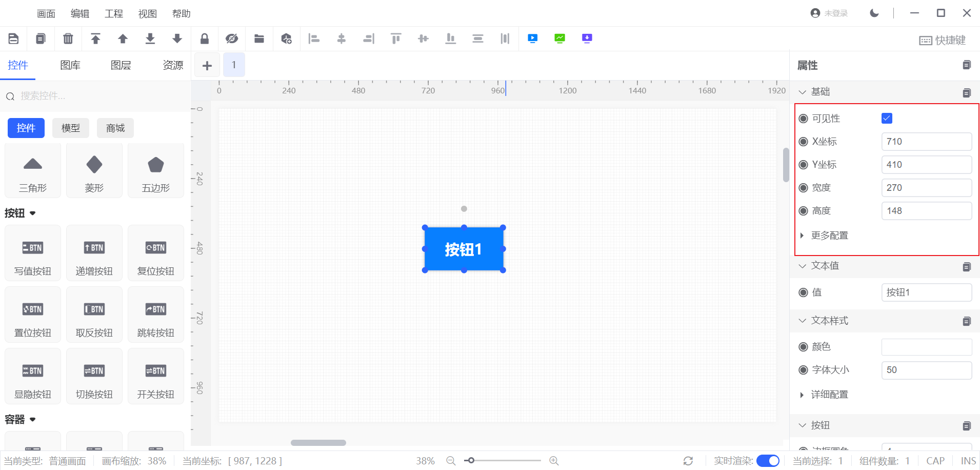Click the hide/eye-slash icon in toolbar
Viewport: 980px width, 470px height.
click(232, 38)
